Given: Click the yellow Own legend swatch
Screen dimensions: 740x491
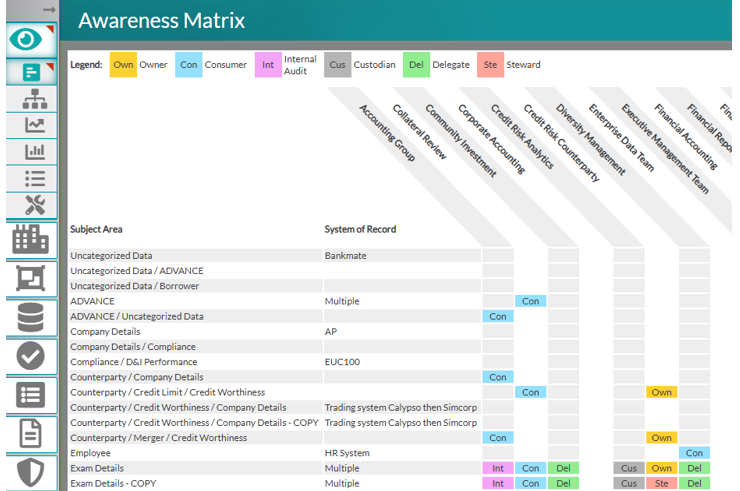Looking at the screenshot, I should coord(123,65).
